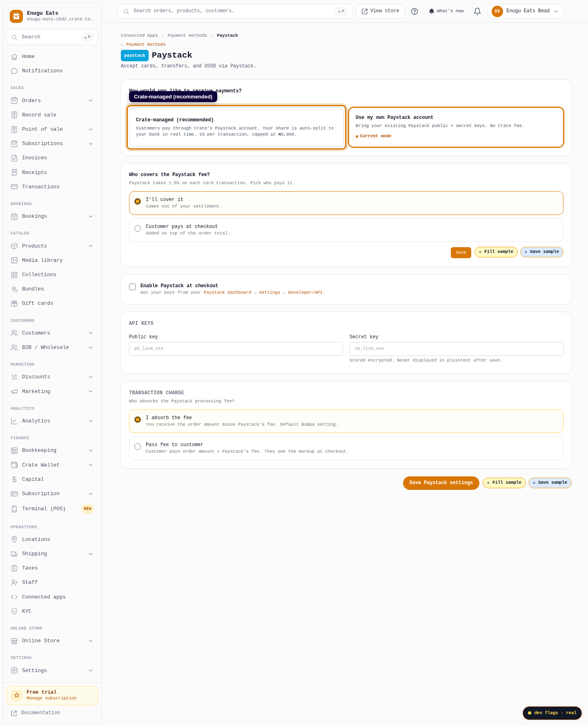The image size is (588, 726).
Task: Select "I'll cover it" radio option
Action: [x=138, y=201]
